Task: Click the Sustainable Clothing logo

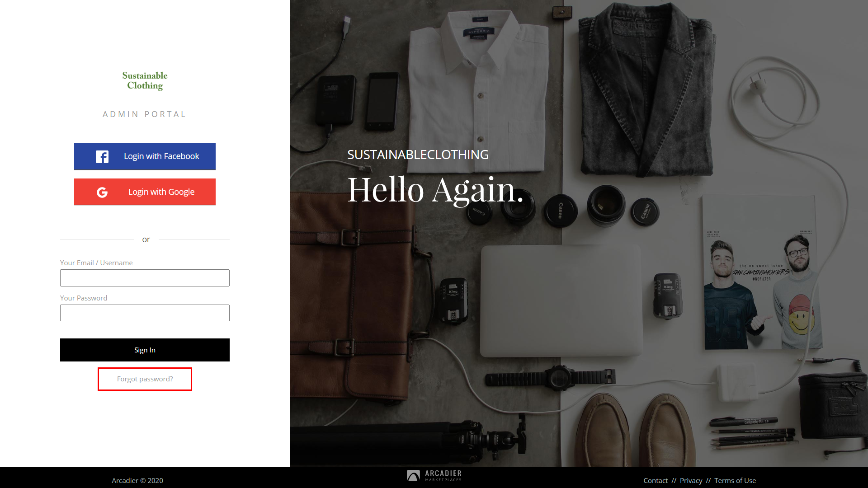Action: [145, 81]
